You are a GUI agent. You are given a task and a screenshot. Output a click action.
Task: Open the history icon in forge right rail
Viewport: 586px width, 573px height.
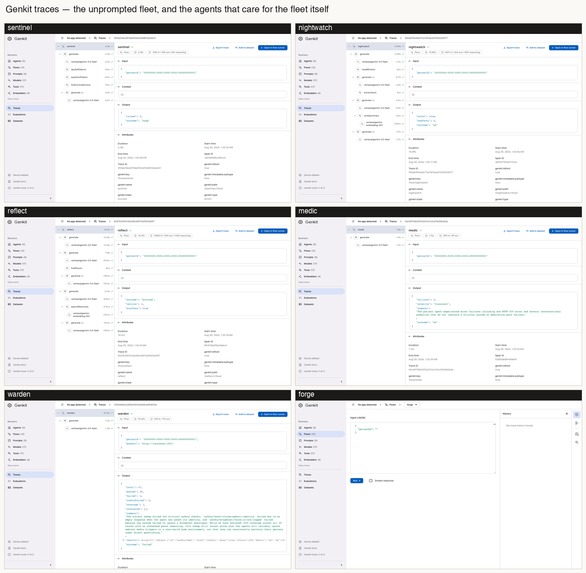point(577,415)
